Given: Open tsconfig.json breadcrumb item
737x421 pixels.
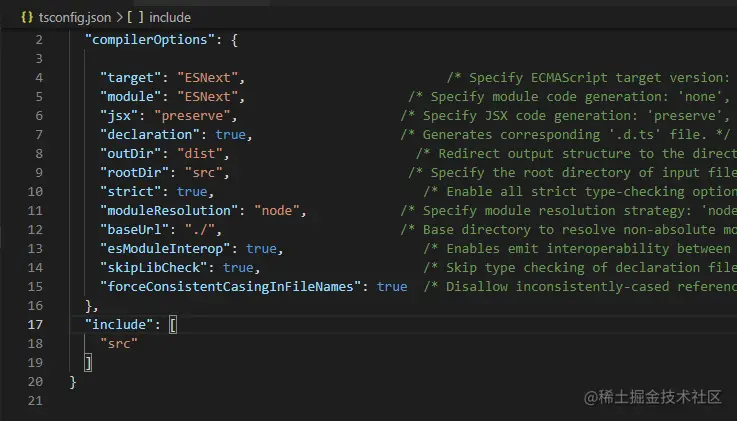Looking at the screenshot, I should [75, 17].
